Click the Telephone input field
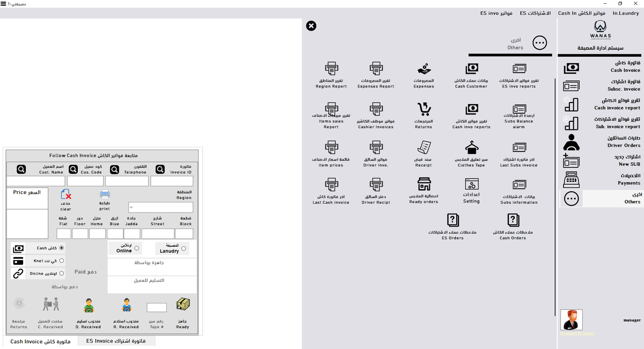 point(127,181)
